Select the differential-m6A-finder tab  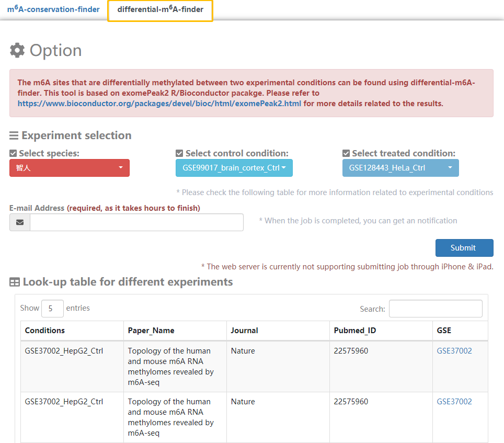pos(160,9)
